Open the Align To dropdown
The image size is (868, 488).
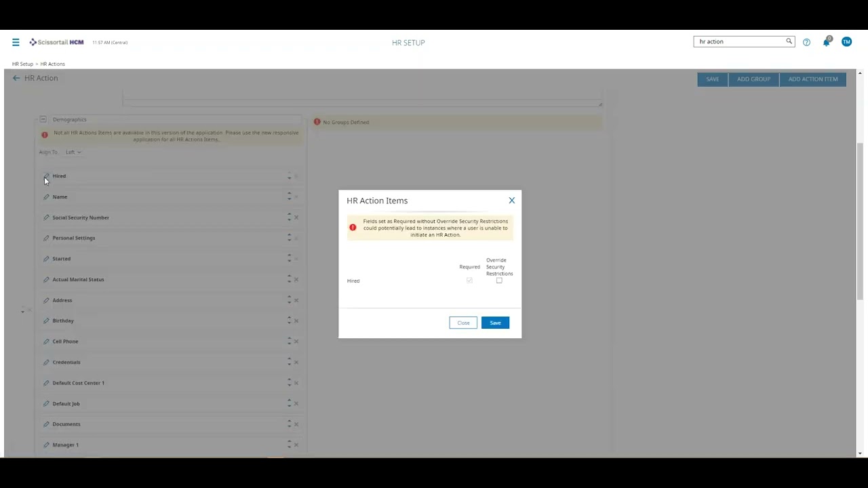pos(73,152)
